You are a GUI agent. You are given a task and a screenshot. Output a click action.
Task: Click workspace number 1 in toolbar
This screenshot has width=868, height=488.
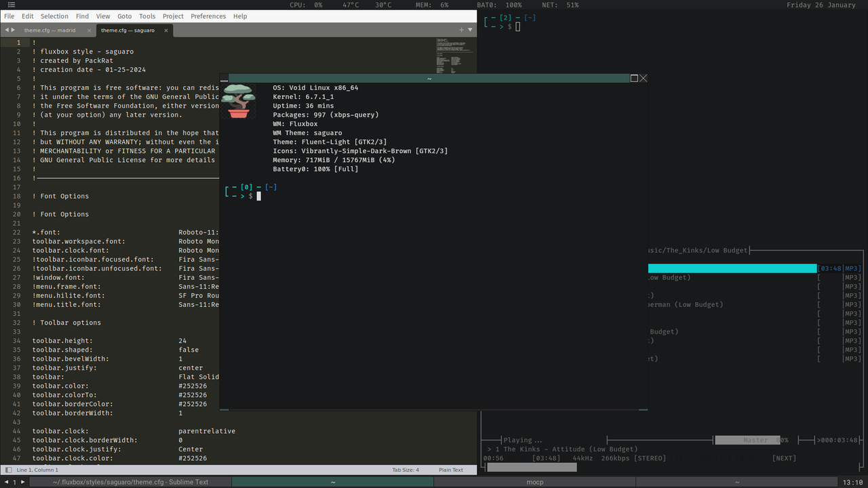[14, 482]
